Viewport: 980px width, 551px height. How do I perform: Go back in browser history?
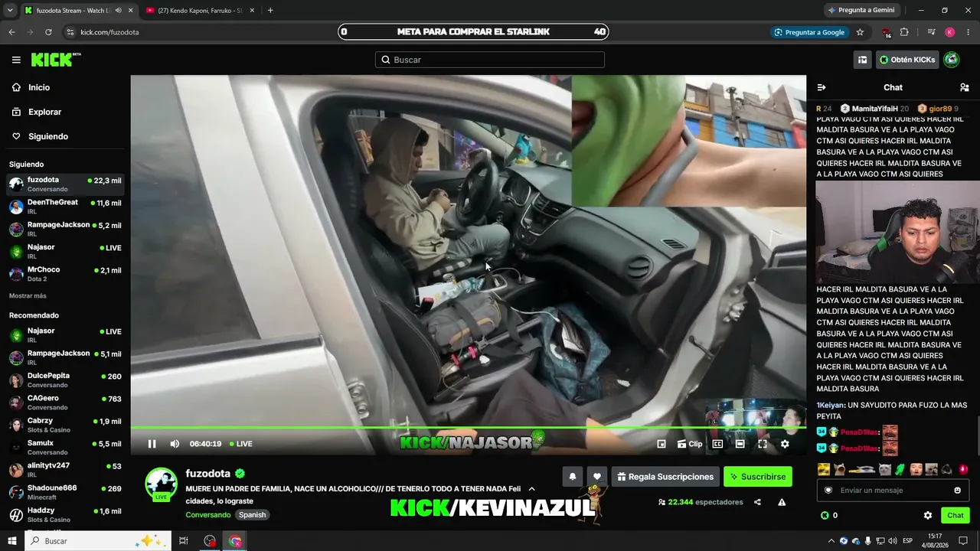[11, 32]
